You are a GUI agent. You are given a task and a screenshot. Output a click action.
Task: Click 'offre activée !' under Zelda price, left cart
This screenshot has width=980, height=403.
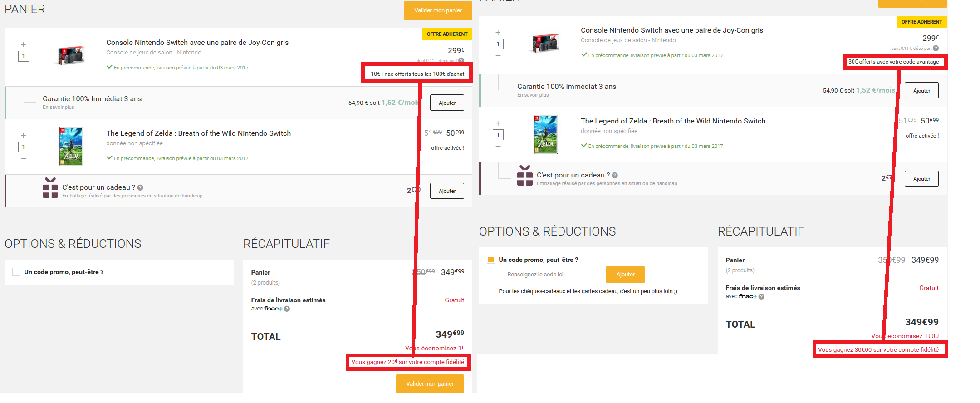pos(448,148)
